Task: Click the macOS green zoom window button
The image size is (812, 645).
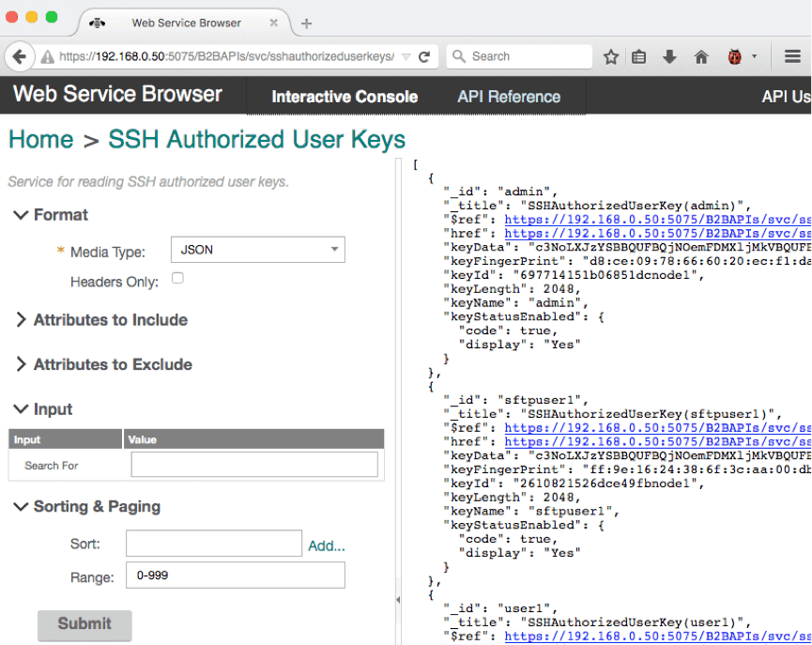Action: click(x=52, y=17)
